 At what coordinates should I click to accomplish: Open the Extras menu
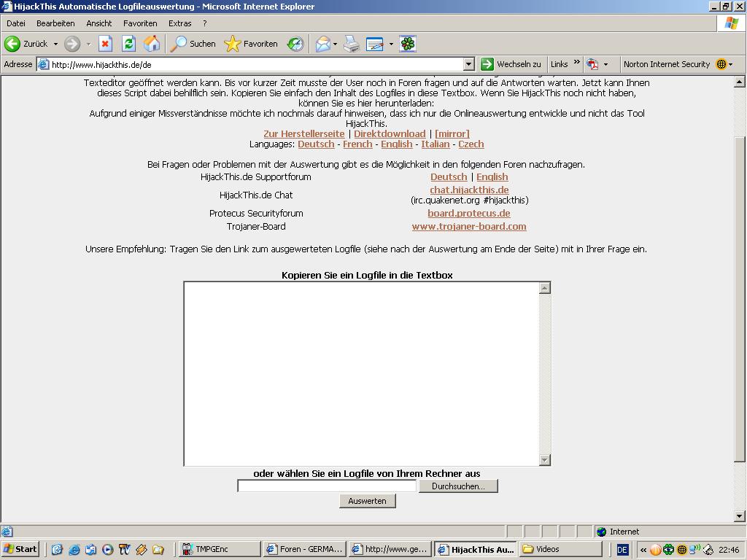tap(179, 23)
